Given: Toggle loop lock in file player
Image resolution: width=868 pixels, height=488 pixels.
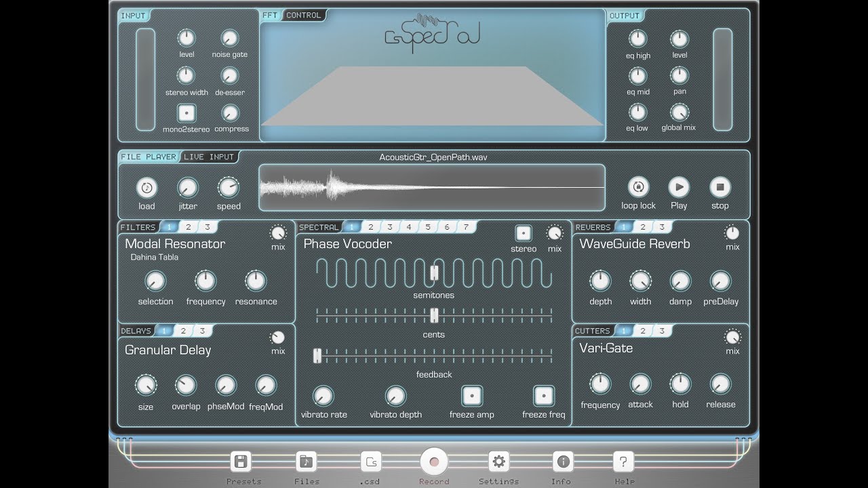Looking at the screenshot, I should click(638, 187).
